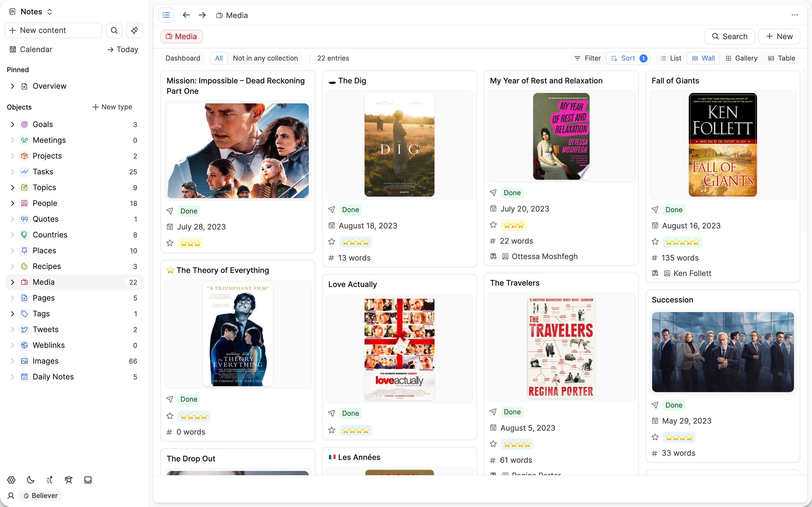The width and height of the screenshot is (812, 507).
Task: Navigate back using the left arrow
Action: (186, 15)
